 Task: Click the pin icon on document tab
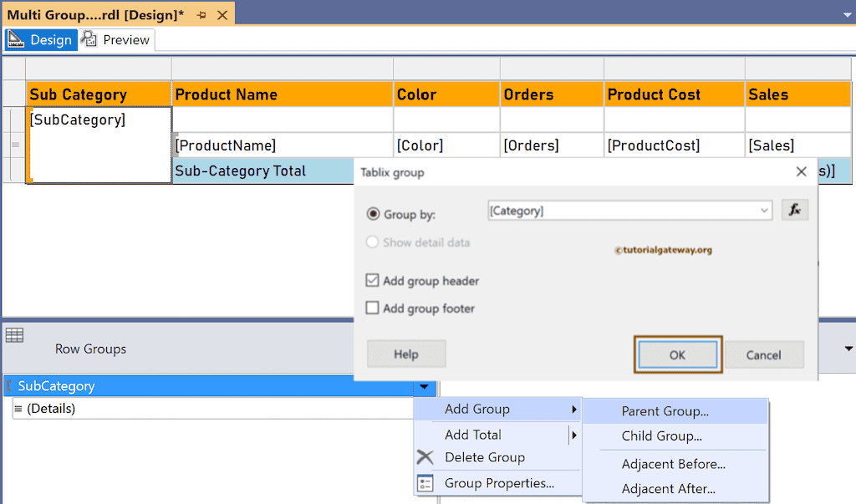201,15
